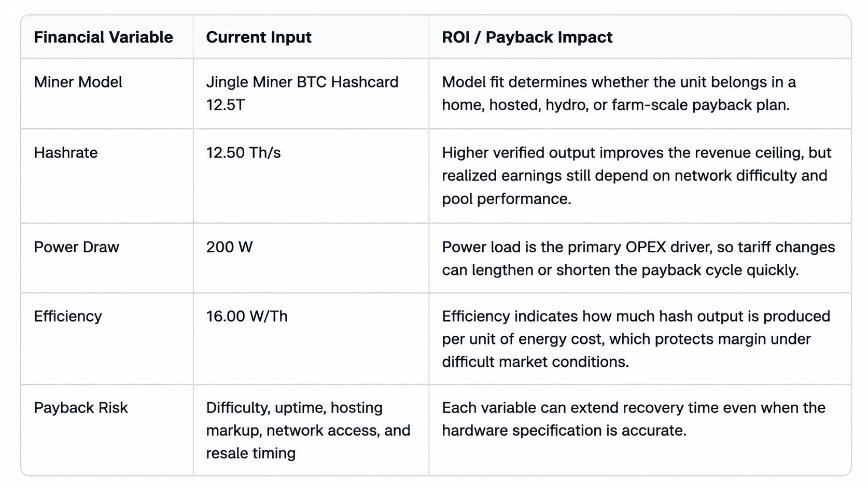Click the Current Input column header
868x487 pixels.
[259, 37]
